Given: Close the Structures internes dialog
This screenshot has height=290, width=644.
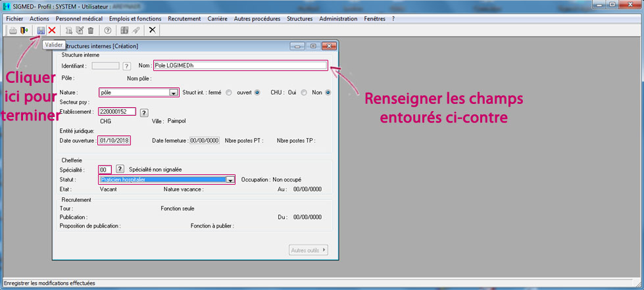Looking at the screenshot, I should coord(328,46).
